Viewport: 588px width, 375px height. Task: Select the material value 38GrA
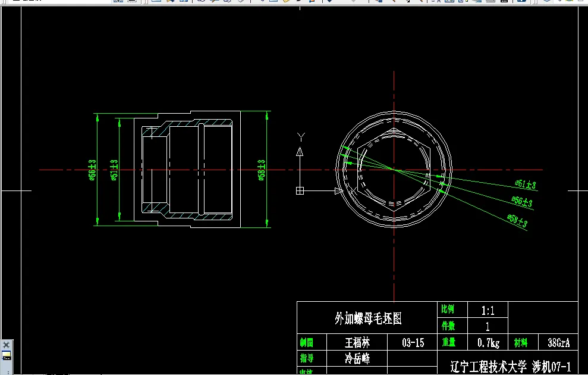558,343
